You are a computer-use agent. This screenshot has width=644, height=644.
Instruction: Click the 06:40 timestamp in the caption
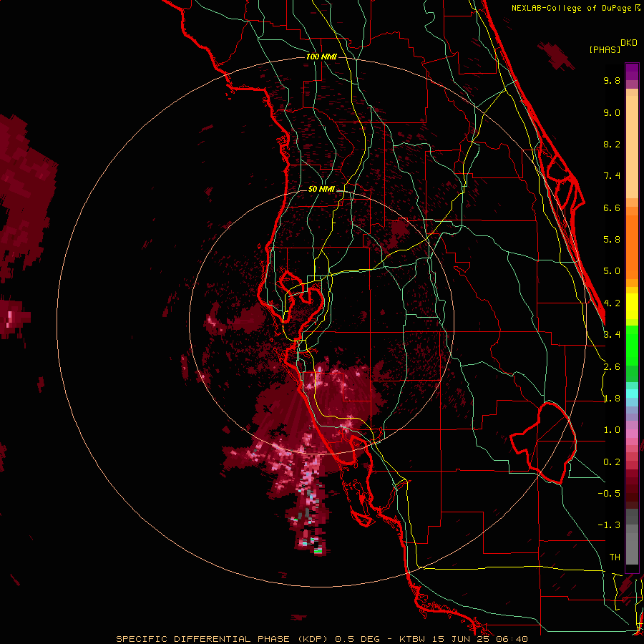(512, 639)
